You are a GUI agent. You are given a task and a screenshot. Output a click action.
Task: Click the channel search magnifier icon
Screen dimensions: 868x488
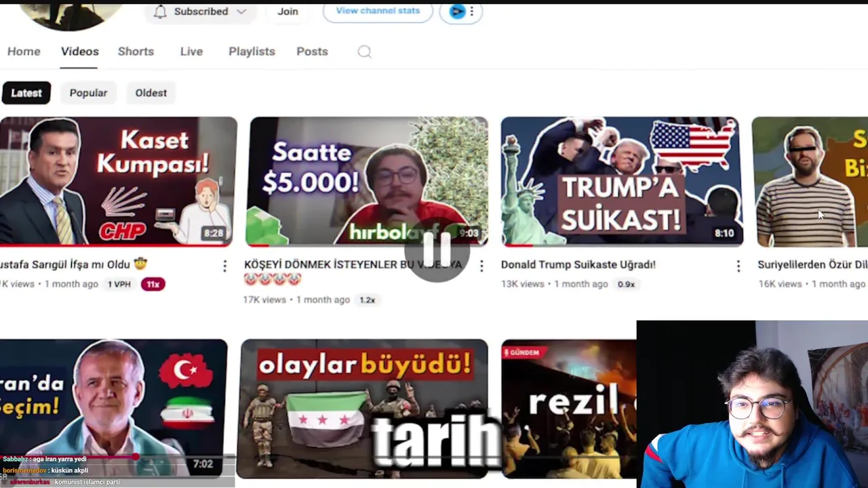tap(364, 52)
